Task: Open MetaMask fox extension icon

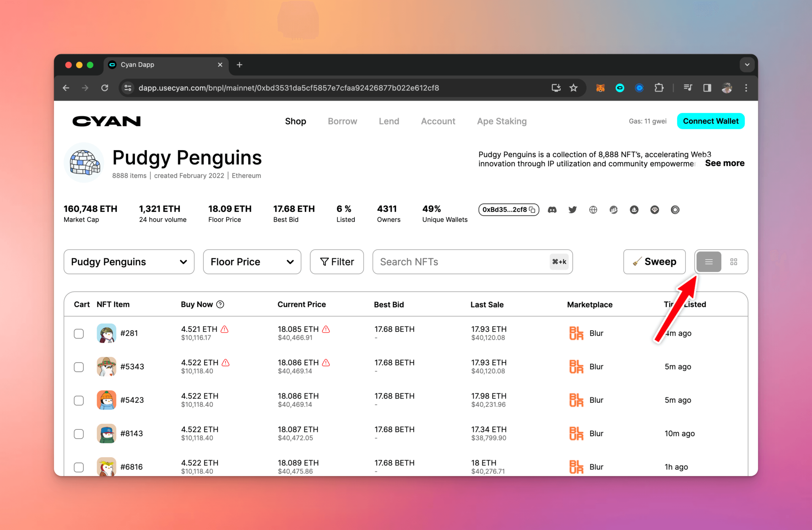Action: (x=600, y=88)
